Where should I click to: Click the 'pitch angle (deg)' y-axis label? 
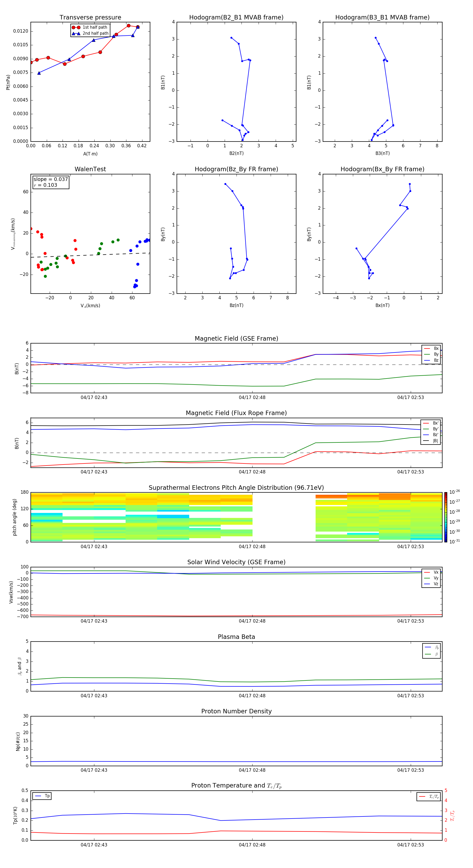(x=14, y=517)
